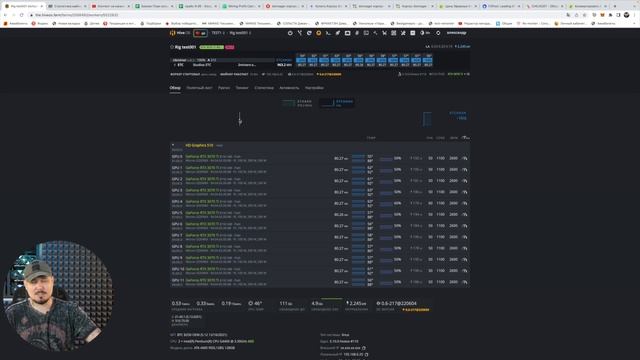The width and height of the screenshot is (640, 360).
Task: Click the circular arrow upgrade icon
Action: 309,33
